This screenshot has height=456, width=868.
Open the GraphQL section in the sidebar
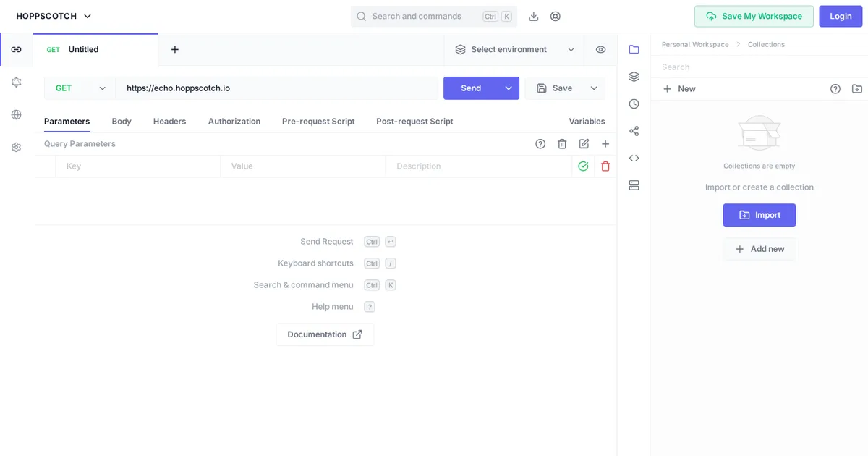[x=16, y=82]
